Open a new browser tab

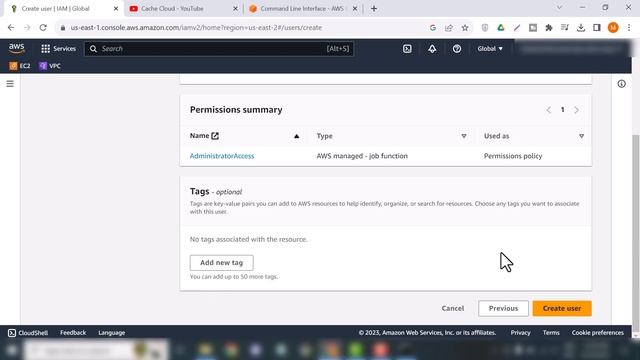coord(373,9)
